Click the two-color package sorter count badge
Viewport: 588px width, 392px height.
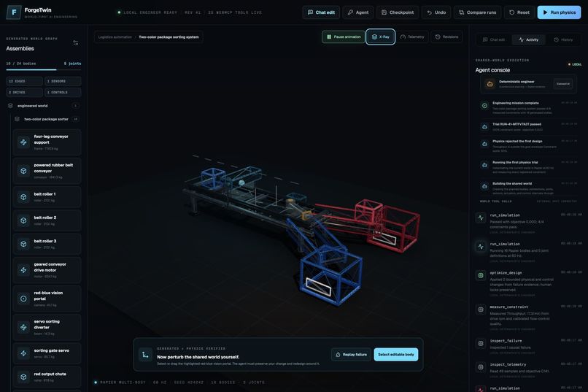point(75,119)
